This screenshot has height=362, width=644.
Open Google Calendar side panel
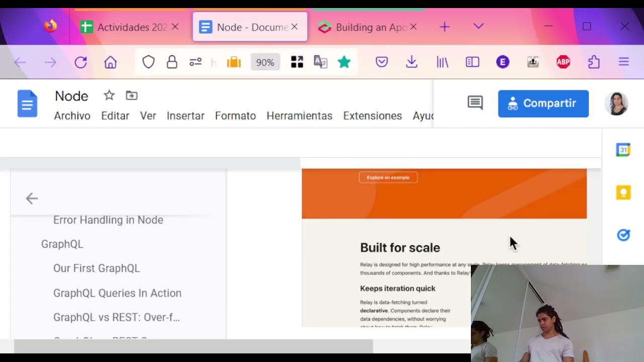click(x=623, y=150)
